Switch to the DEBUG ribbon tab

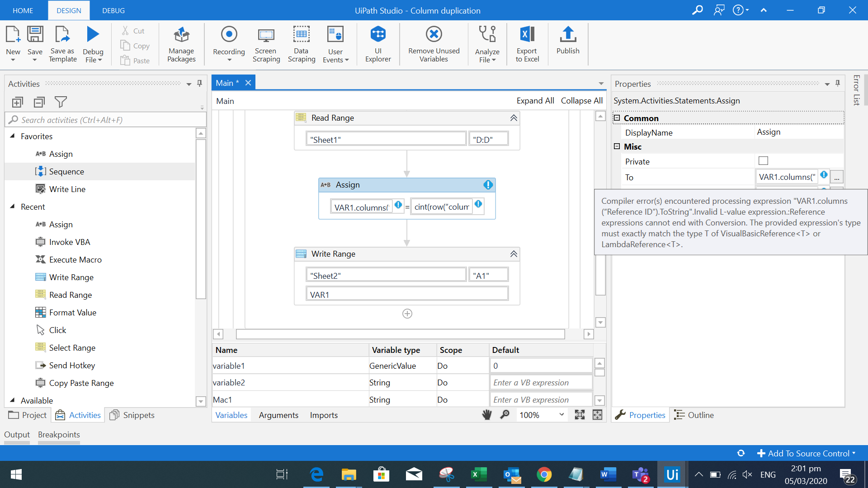(113, 10)
